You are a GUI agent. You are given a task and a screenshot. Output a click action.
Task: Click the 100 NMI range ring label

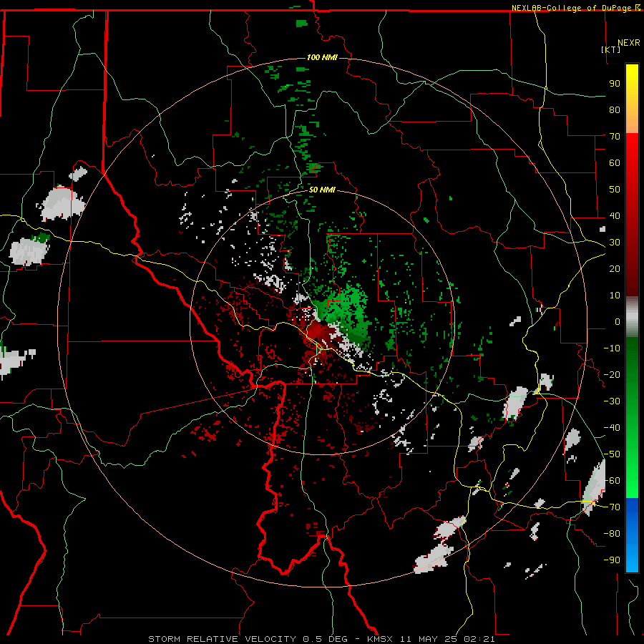322,57
